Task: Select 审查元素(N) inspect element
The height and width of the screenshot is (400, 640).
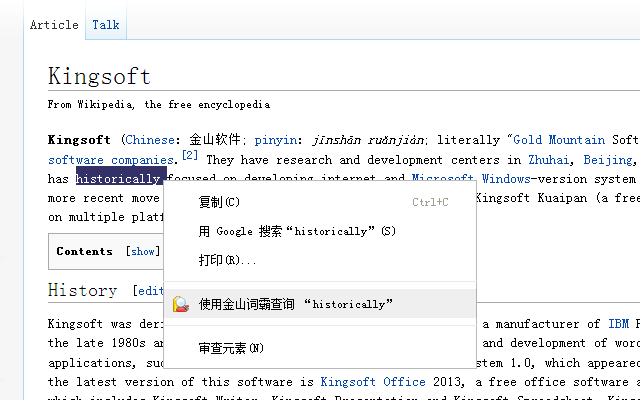Action: coord(320,348)
